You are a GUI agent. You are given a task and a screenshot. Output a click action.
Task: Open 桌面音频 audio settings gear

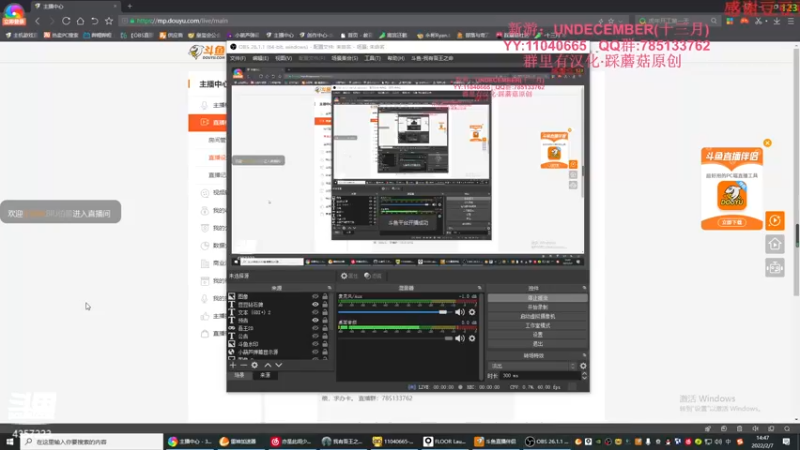click(x=472, y=338)
